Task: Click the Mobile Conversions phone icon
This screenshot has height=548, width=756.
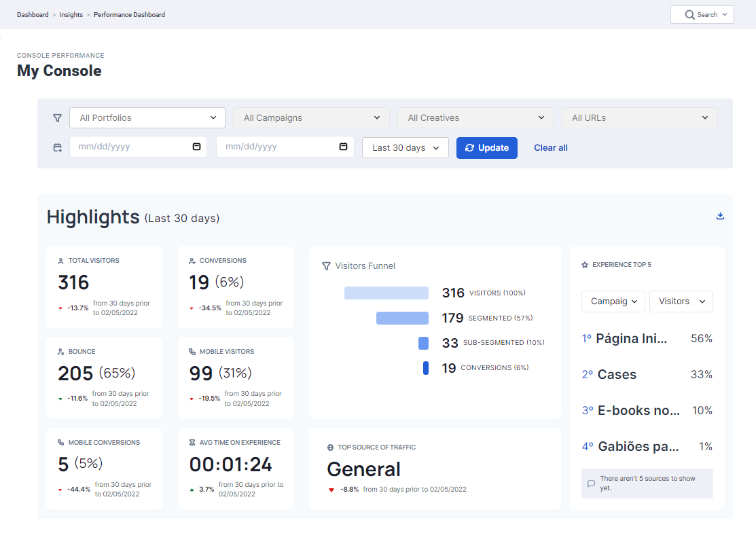Action: click(60, 443)
